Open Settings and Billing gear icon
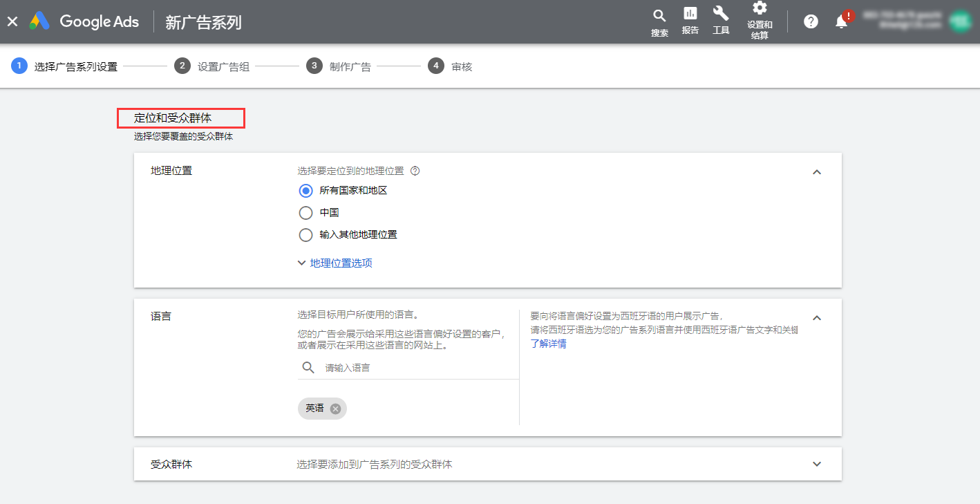This screenshot has width=980, height=504. click(x=760, y=8)
